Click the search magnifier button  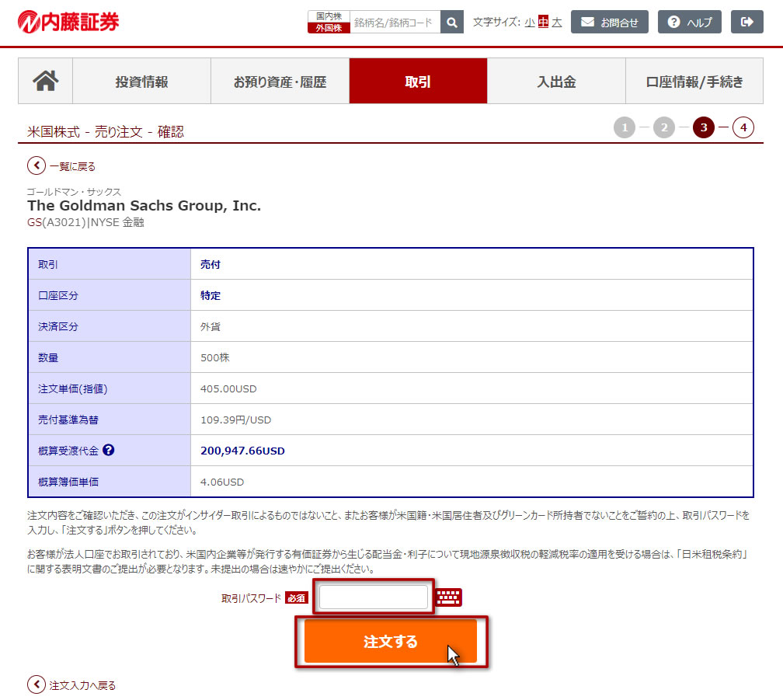coord(452,23)
